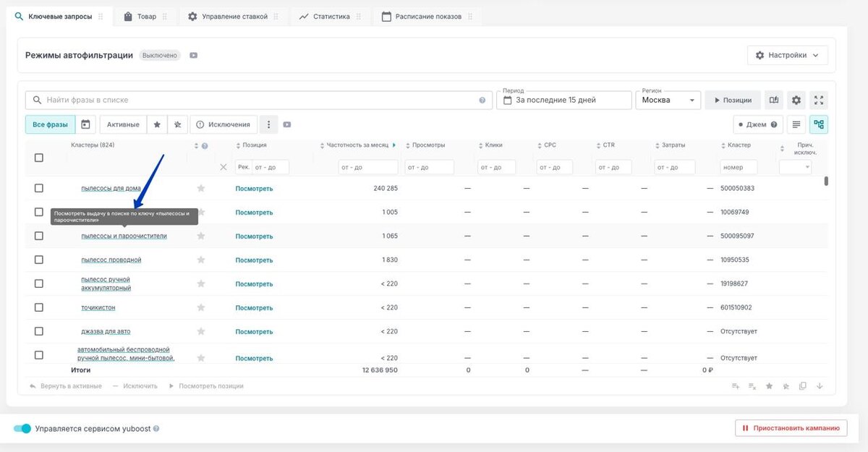
Task: Open the Исключения filter button
Action: click(224, 124)
